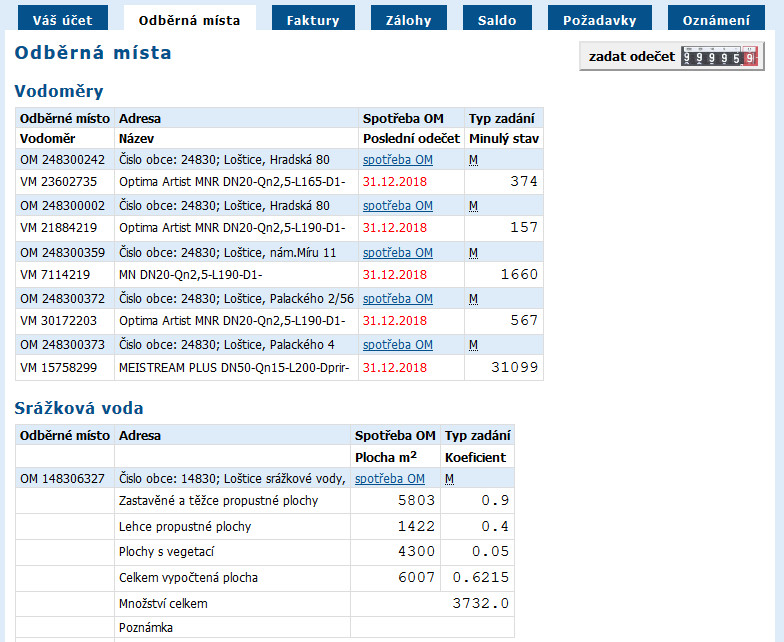Select the Odběrná místa tab
Viewport: 784px width, 642px height.
189,19
